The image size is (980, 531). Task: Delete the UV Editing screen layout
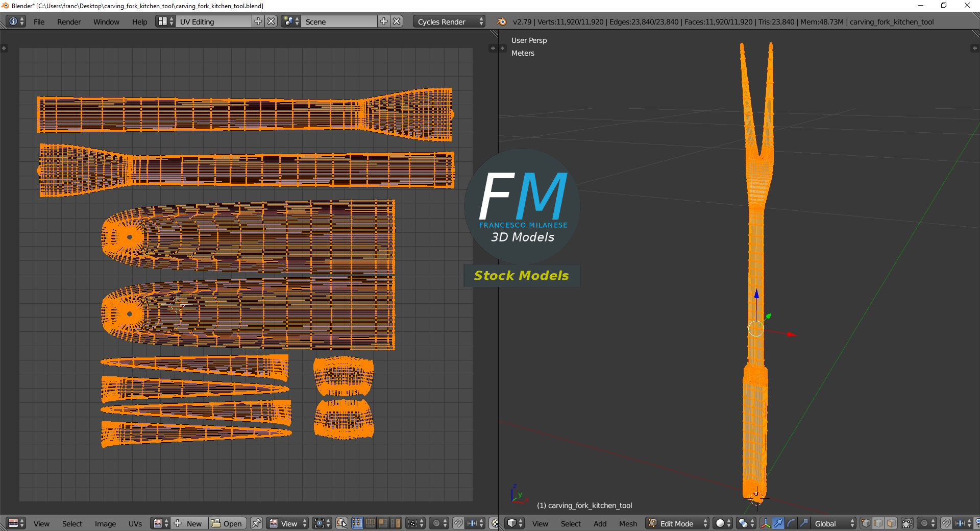[272, 21]
